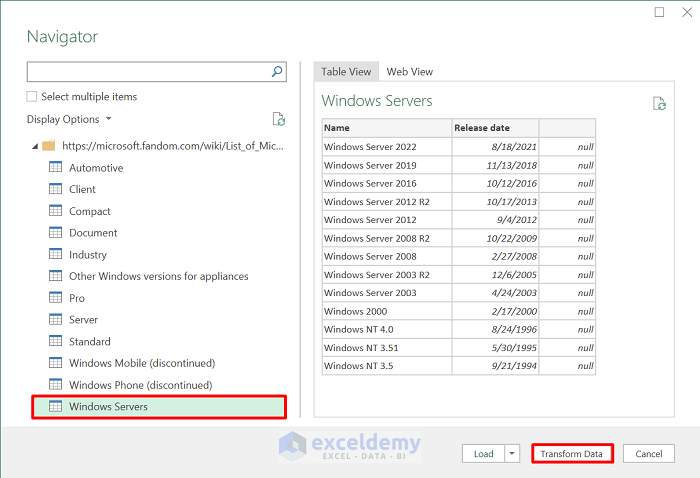This screenshot has height=478, width=700.
Task: Click the folder icon of microsoft.fandom.com source
Action: click(49, 145)
